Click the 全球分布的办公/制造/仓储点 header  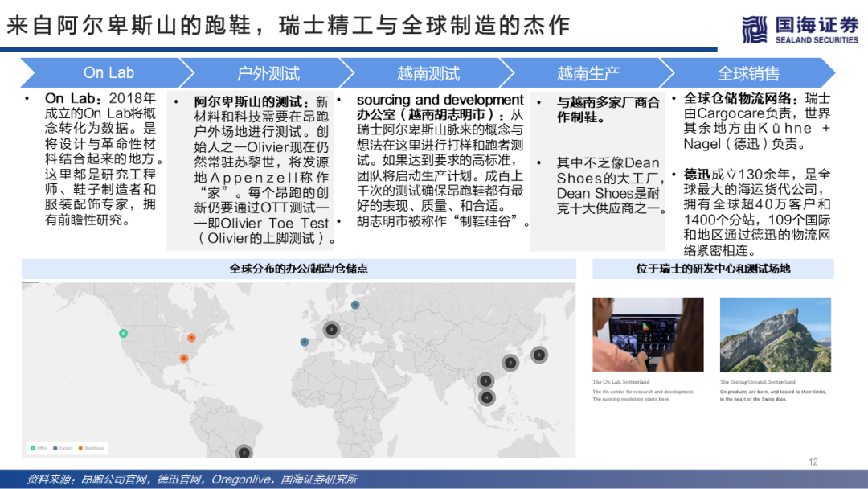click(299, 269)
